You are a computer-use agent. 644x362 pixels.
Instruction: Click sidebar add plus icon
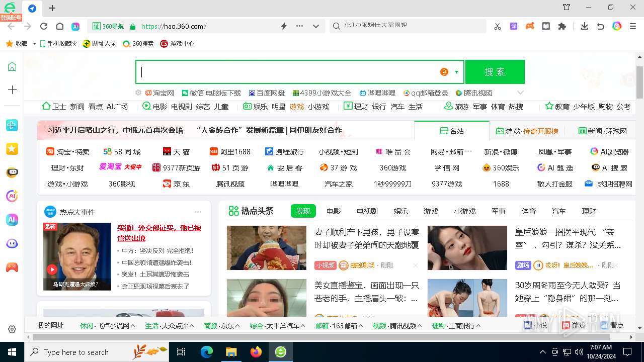coord(12,90)
